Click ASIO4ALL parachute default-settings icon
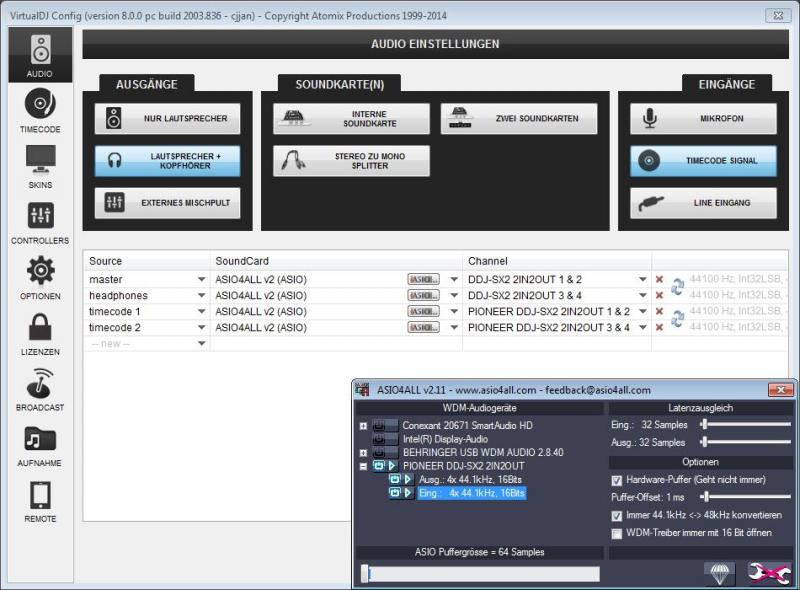The width and height of the screenshot is (800, 590). click(719, 573)
